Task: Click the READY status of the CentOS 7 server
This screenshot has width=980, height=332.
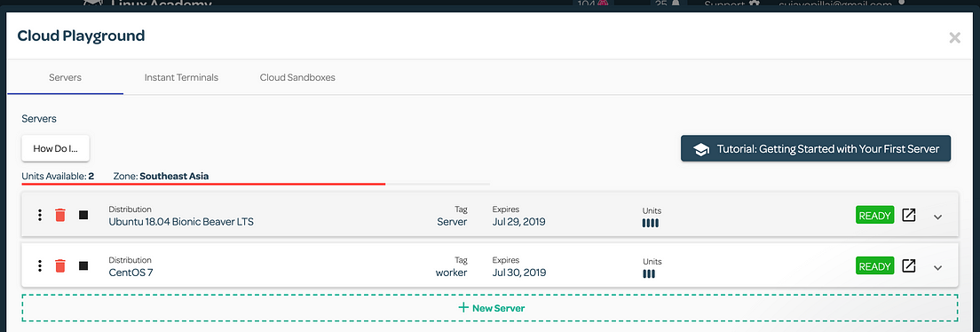Action: tap(875, 265)
